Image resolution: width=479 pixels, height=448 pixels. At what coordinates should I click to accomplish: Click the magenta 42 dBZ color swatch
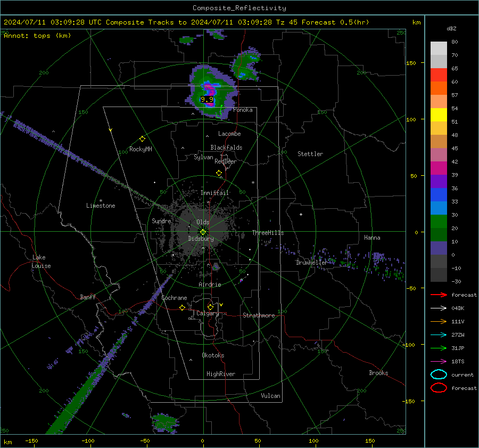click(x=439, y=168)
